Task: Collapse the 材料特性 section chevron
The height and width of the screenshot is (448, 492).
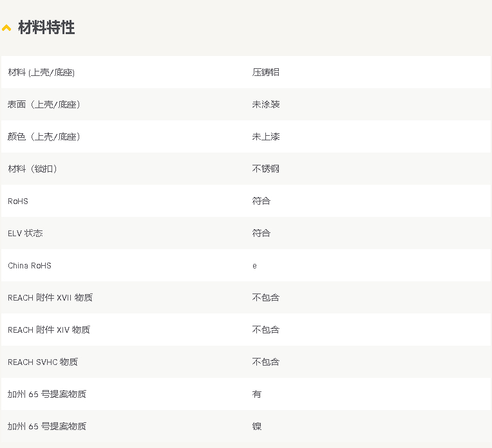Action: 6,28
